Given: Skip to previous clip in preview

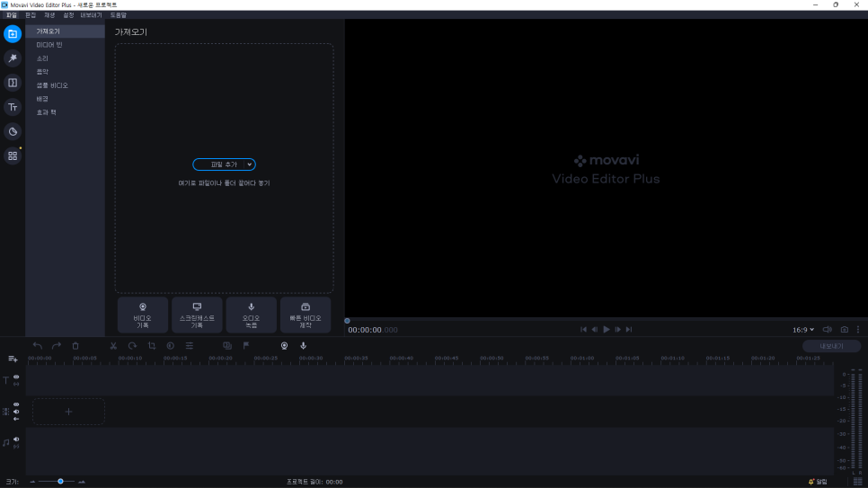Looking at the screenshot, I should tap(583, 330).
